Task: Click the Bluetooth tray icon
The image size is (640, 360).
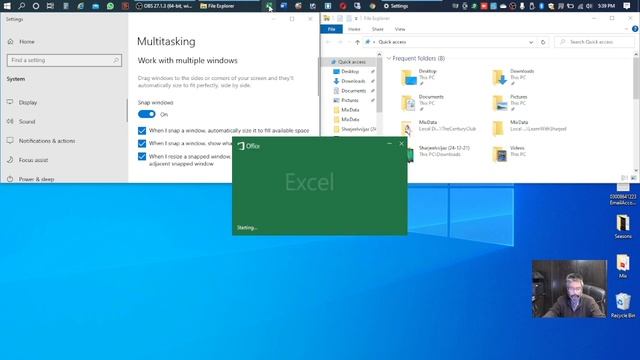Action: [x=541, y=6]
